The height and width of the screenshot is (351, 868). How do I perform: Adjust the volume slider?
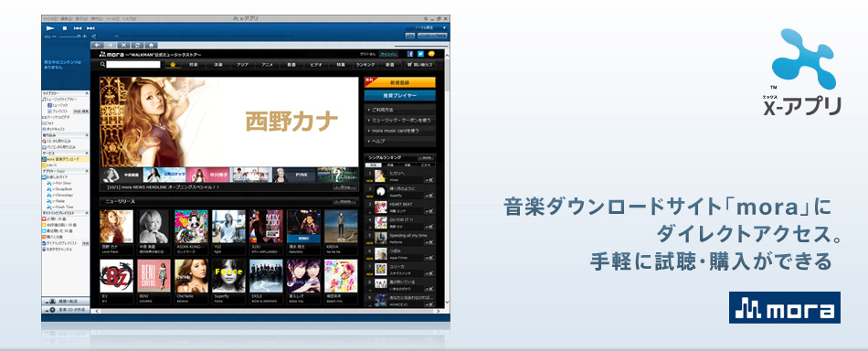70,37
